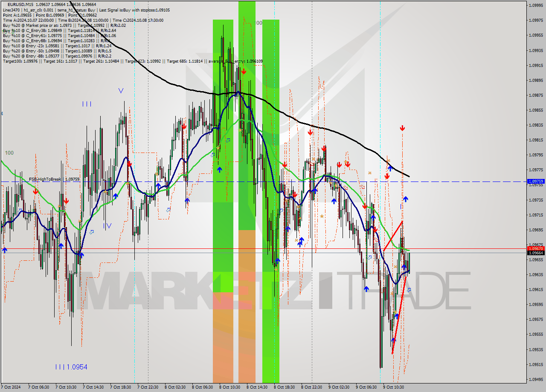Select the 'Buy %20 @ Entry -50: 1.09498' line

coord(56,51)
